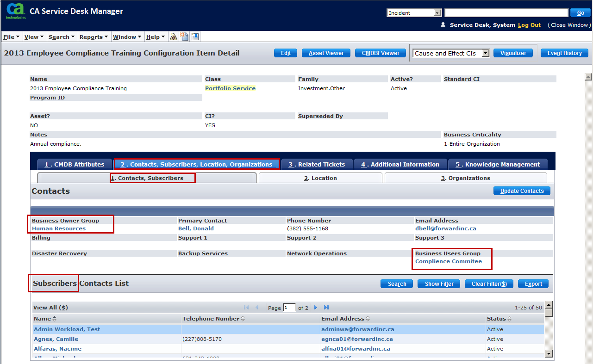The image size is (593, 364).
Task: Select the Organizations sub-tab
Action: (x=466, y=178)
